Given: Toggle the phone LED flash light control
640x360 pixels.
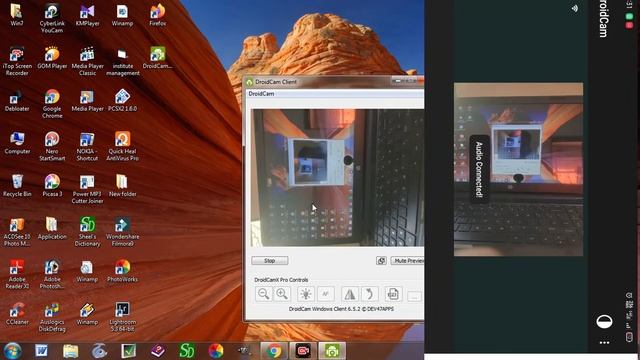Looking at the screenshot, I should pyautogui.click(x=305, y=294).
